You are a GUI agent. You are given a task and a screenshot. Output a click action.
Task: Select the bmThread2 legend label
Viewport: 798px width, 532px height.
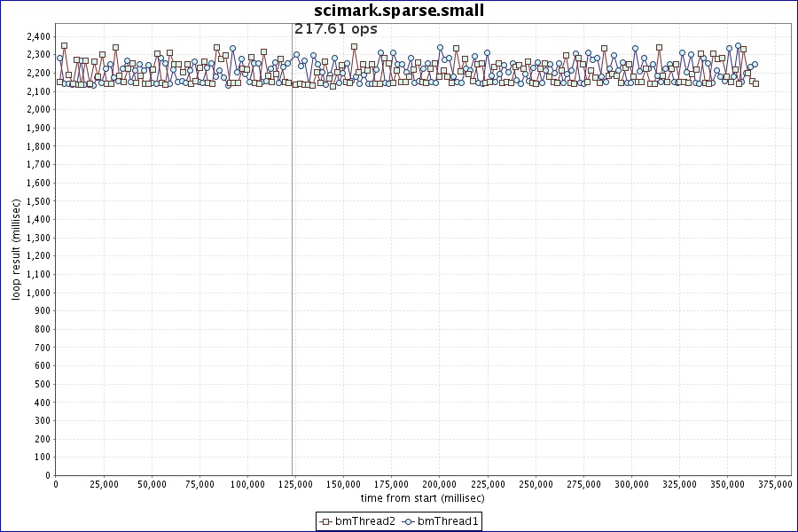(x=364, y=521)
